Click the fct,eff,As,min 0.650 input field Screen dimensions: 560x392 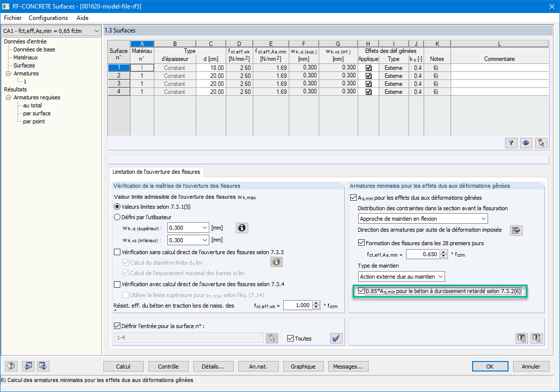click(423, 254)
